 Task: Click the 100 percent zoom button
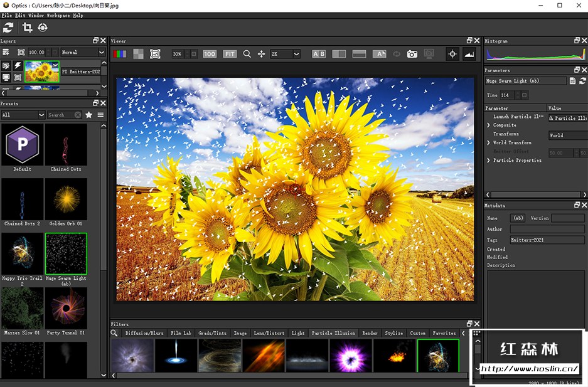[210, 54]
